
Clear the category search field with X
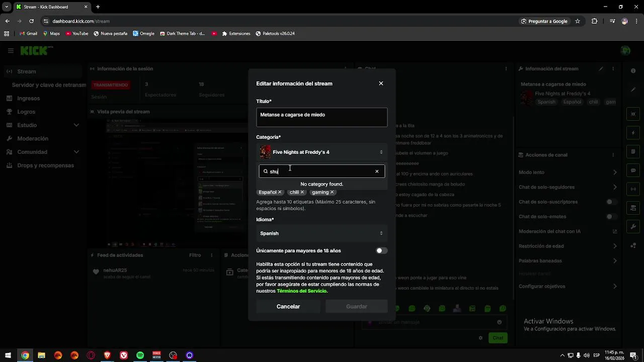377,171
